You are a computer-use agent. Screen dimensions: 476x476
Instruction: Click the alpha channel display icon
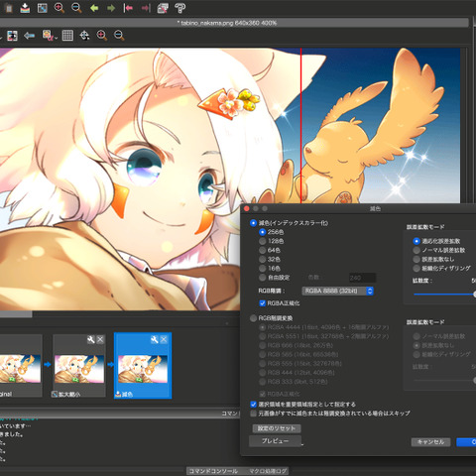[48, 36]
